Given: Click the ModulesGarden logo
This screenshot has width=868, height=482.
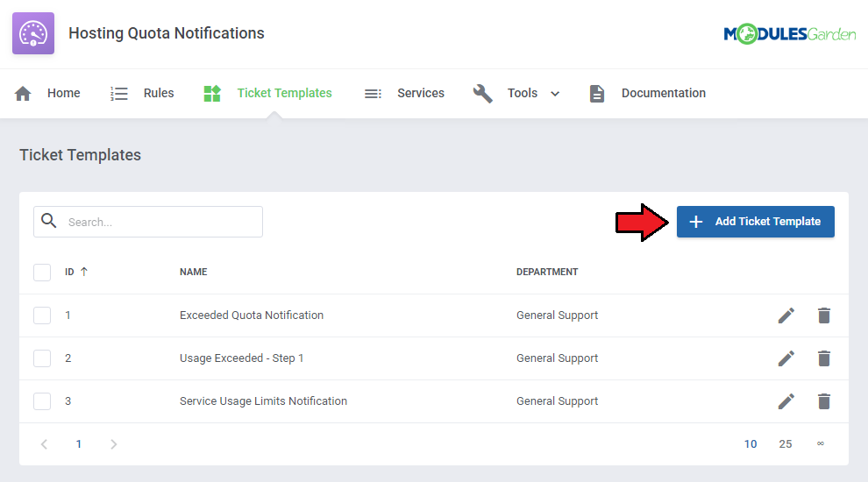Looking at the screenshot, I should 789,34.
